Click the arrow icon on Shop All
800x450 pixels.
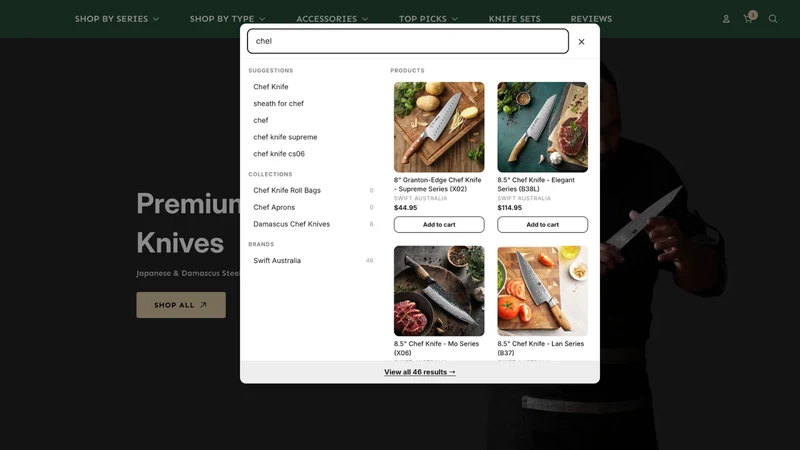pos(203,305)
